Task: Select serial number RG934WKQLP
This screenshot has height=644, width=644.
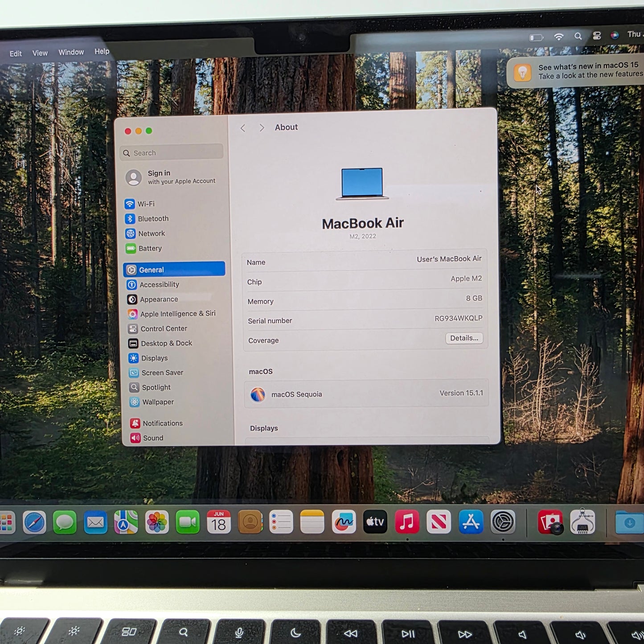Action: coord(458,318)
